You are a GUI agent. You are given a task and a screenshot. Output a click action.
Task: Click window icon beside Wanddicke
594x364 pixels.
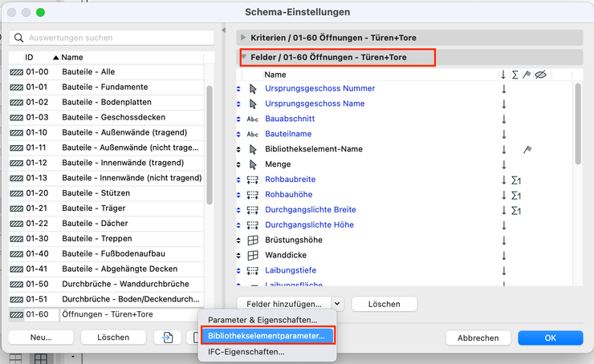click(x=253, y=256)
